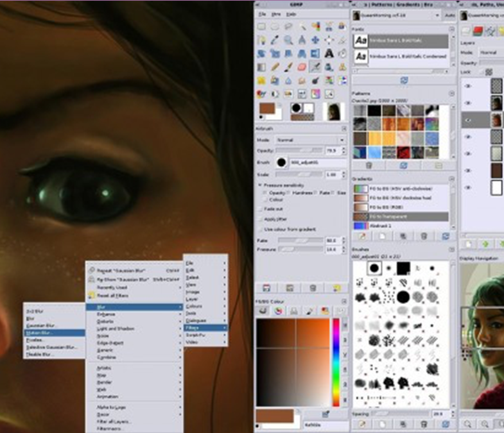The width and height of the screenshot is (504, 433).
Task: Toggle eye icon of the highlighted layer
Action: pos(468,120)
